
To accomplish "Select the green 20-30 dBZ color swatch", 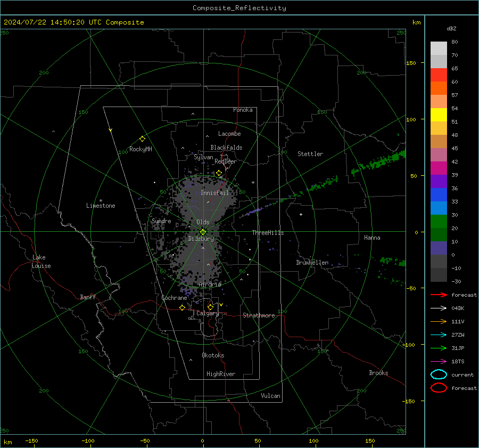I will point(439,222).
